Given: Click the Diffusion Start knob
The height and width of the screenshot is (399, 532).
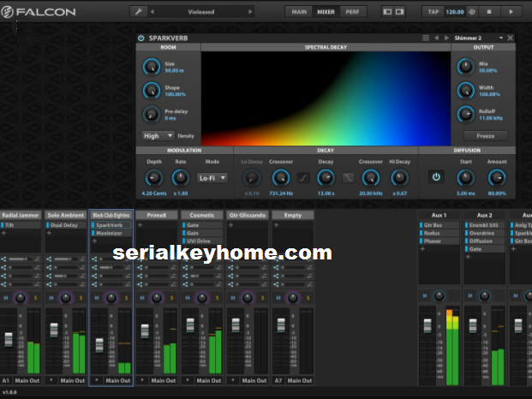Looking at the screenshot, I should coord(465,178).
